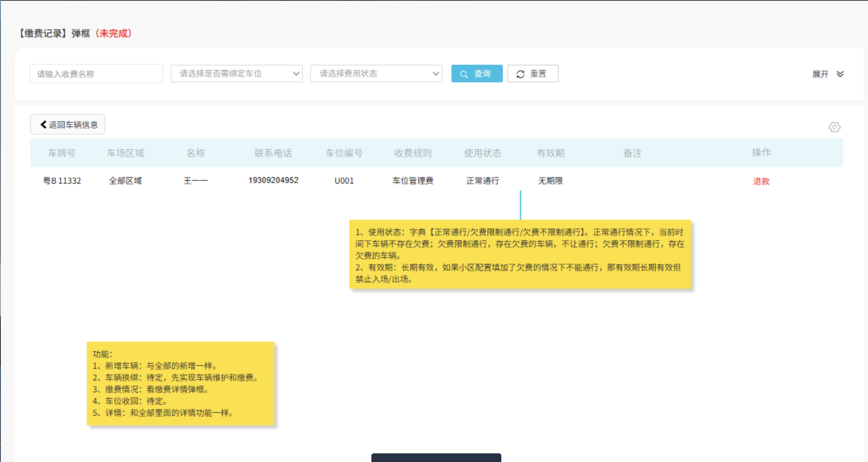This screenshot has height=462, width=868.
Task: Click the refresh icon on 重置 button
Action: [520, 74]
